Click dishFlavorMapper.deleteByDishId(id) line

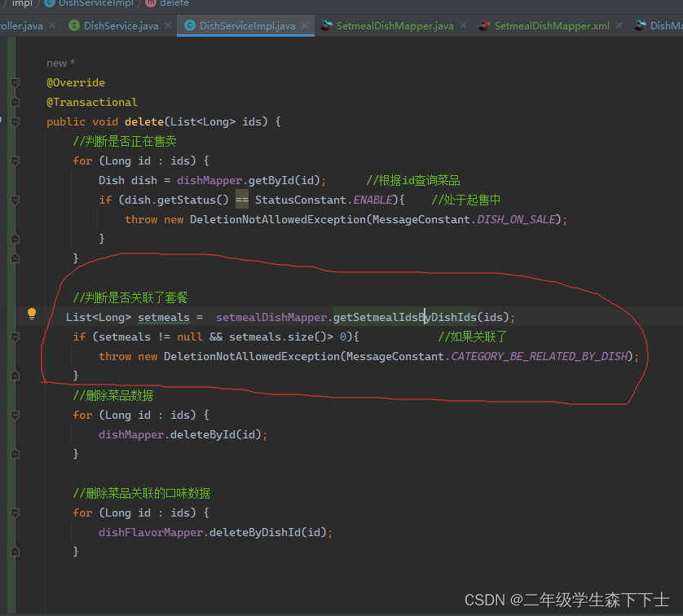click(x=216, y=532)
